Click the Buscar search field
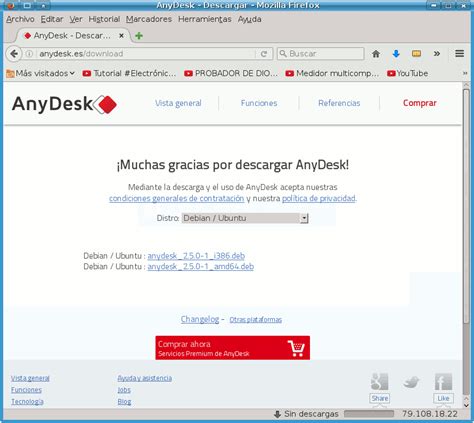 (x=321, y=54)
